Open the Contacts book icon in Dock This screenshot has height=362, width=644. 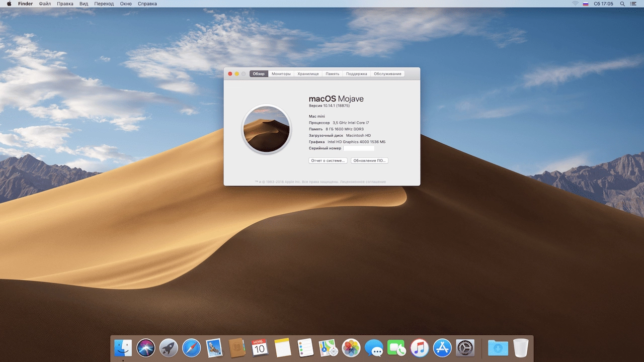coord(237,347)
